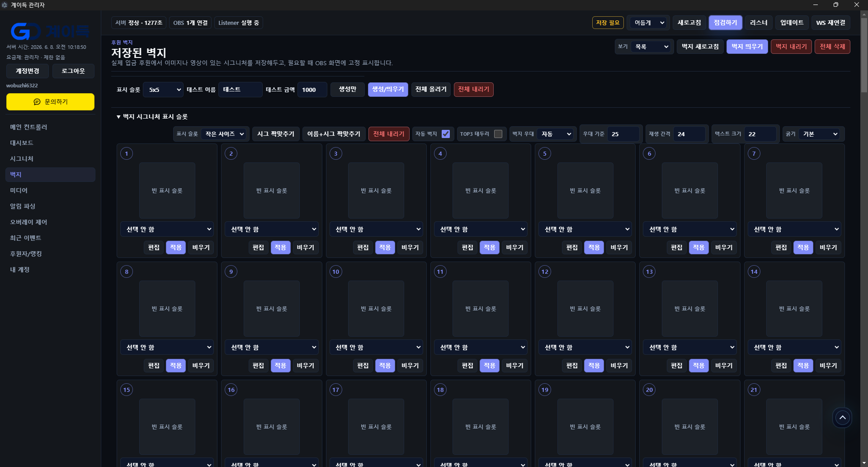Click the 로그아웃 button
The width and height of the screenshot is (868, 467).
(x=73, y=71)
